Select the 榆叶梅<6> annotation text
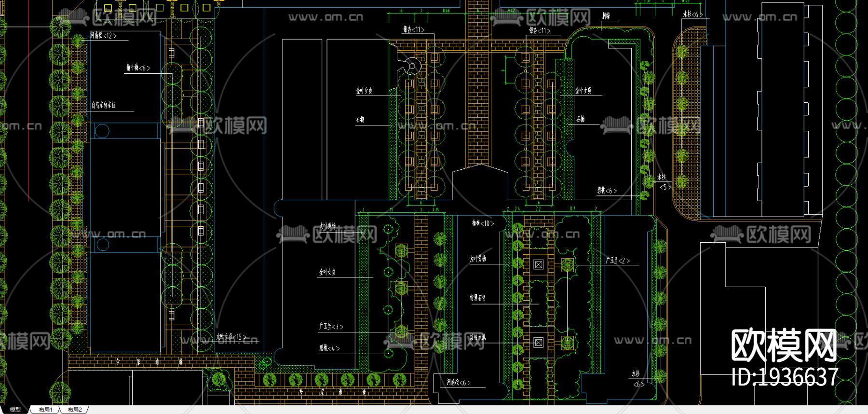The width and height of the screenshot is (868, 414). pos(138,68)
